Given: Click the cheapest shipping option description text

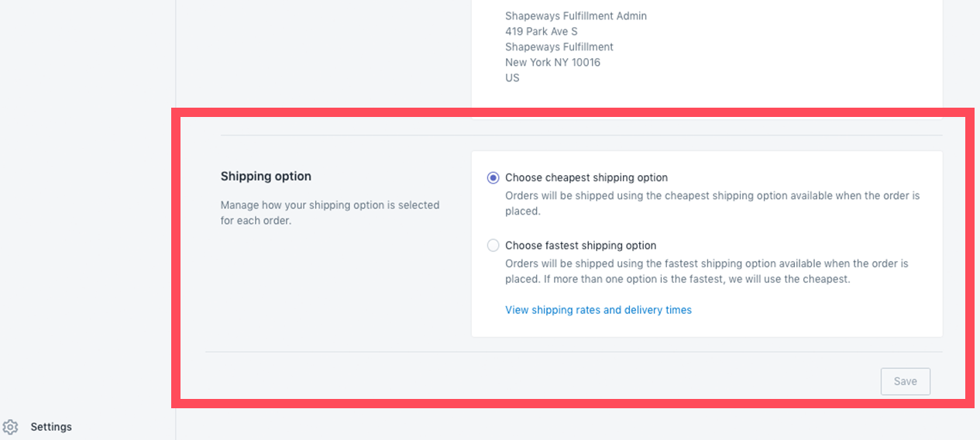Looking at the screenshot, I should tap(713, 203).
